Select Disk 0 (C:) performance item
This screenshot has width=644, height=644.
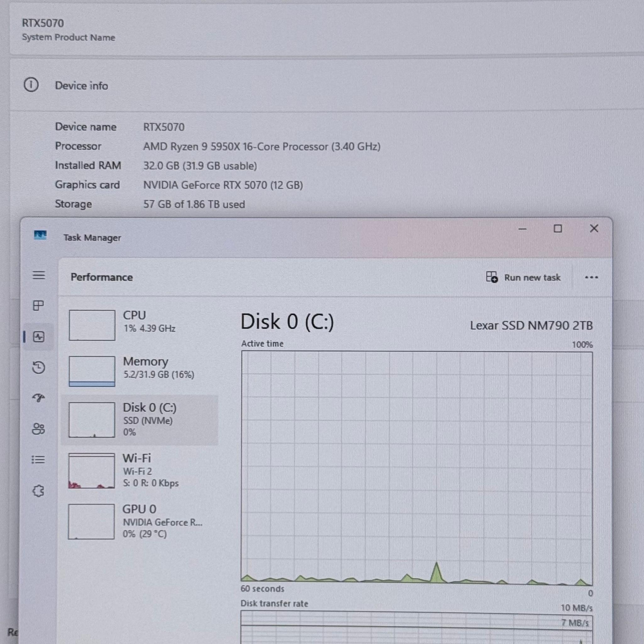(139, 420)
